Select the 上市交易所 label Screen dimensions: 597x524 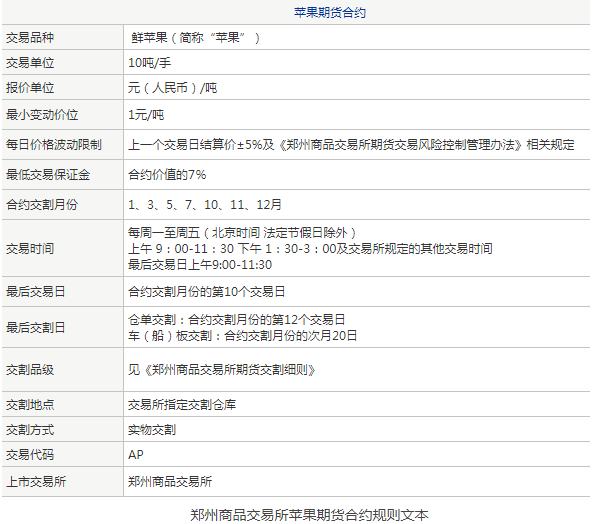(x=36, y=482)
